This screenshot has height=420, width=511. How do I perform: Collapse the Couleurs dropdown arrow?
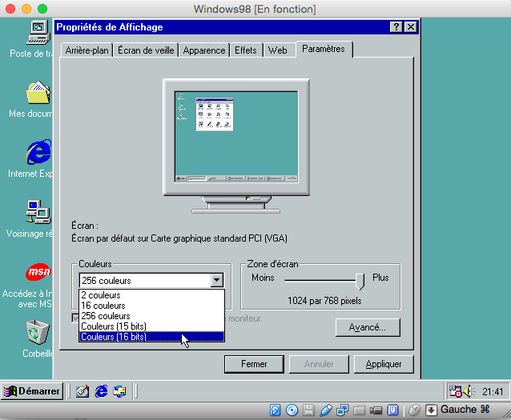217,280
